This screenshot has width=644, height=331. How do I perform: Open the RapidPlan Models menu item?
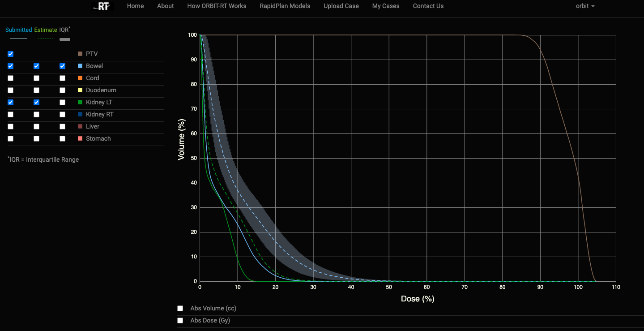coord(285,6)
